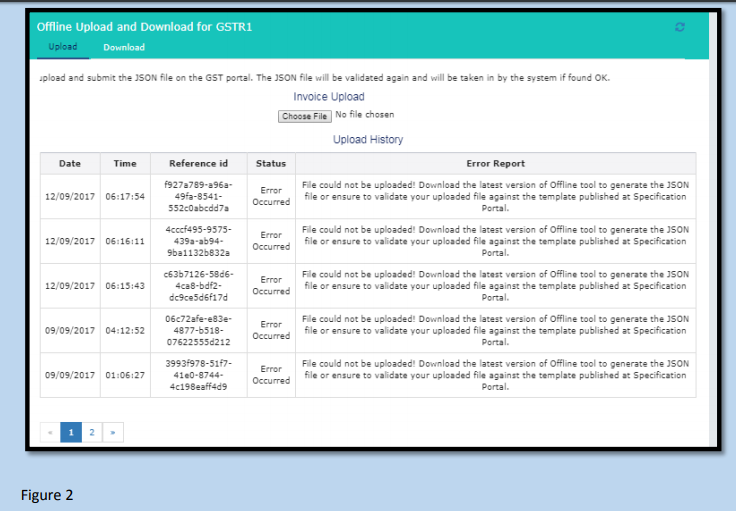Click the Date column header
This screenshot has width=736, height=511.
[x=70, y=163]
